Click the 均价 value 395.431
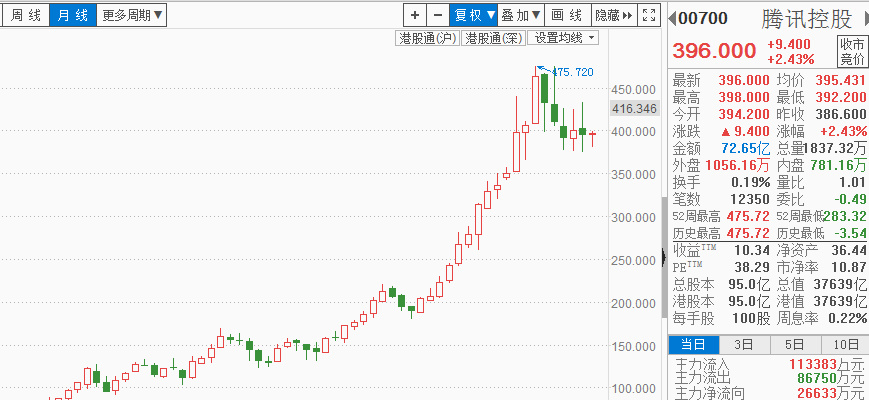The width and height of the screenshot is (869, 400). [x=841, y=80]
